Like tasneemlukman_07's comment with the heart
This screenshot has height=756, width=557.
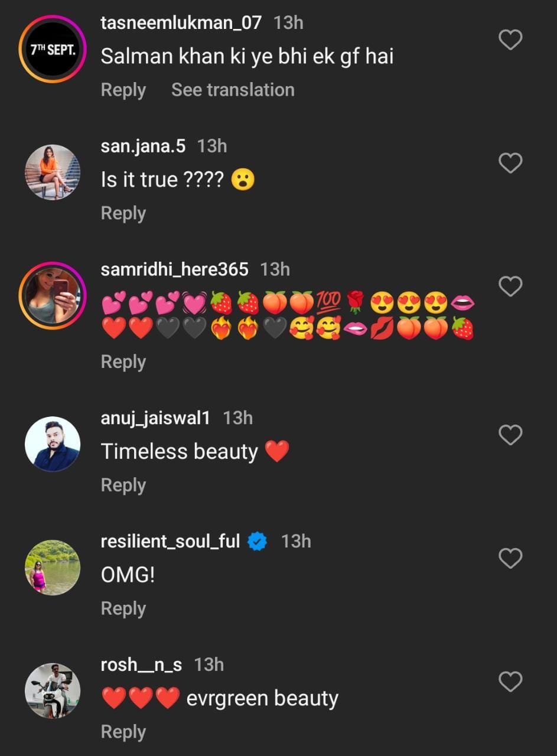[510, 40]
